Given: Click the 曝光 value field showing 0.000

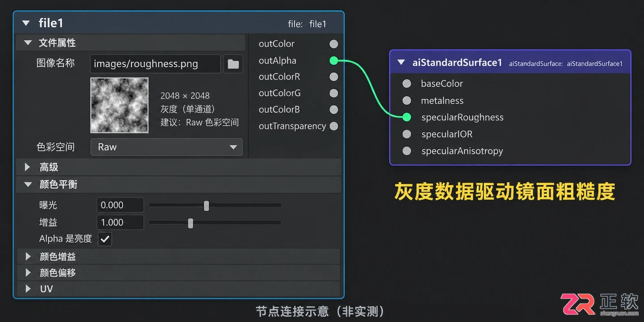Looking at the screenshot, I should pyautogui.click(x=120, y=205).
